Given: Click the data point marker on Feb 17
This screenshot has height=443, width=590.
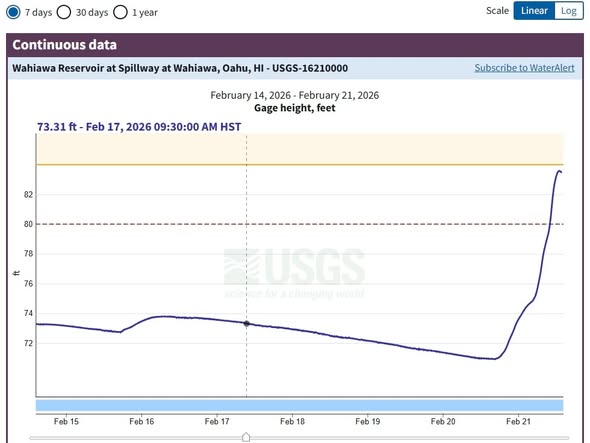Looking at the screenshot, I should coord(246,323).
